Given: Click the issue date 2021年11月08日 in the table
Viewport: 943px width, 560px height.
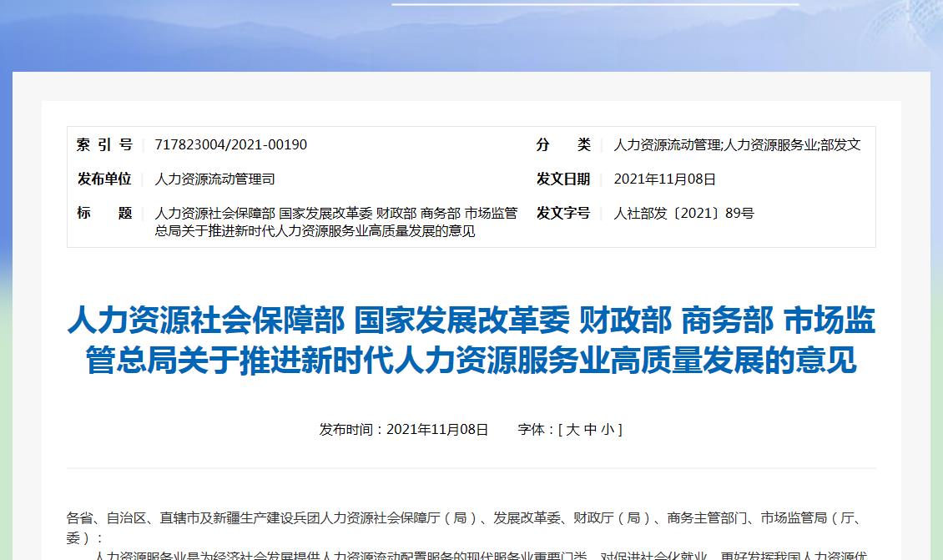Looking at the screenshot, I should point(664,179).
